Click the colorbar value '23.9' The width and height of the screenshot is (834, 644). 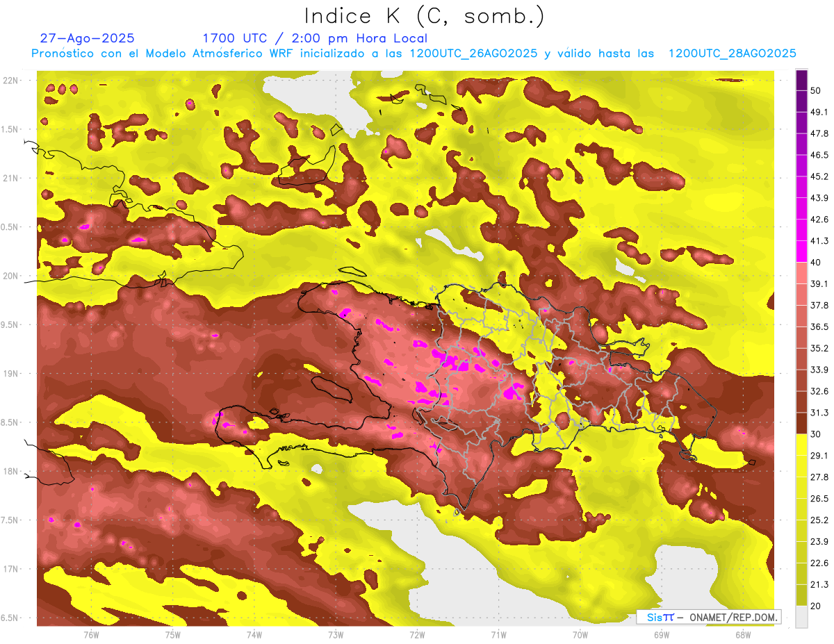pyautogui.click(x=819, y=542)
